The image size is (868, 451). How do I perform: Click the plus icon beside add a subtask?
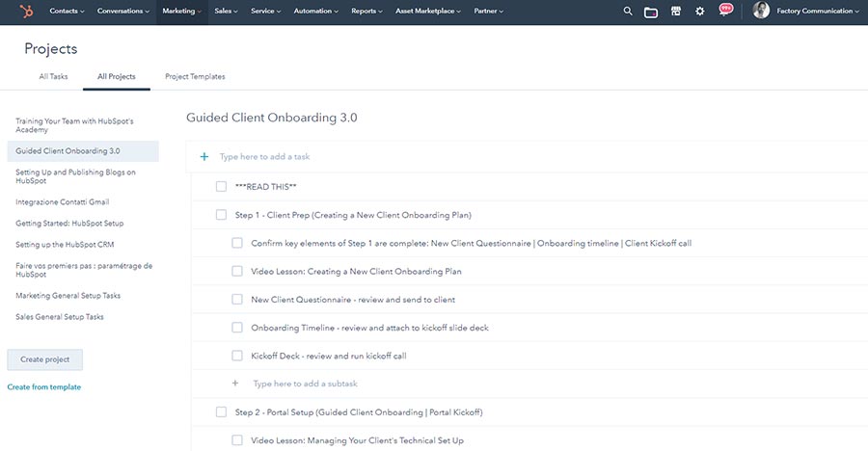pos(235,383)
